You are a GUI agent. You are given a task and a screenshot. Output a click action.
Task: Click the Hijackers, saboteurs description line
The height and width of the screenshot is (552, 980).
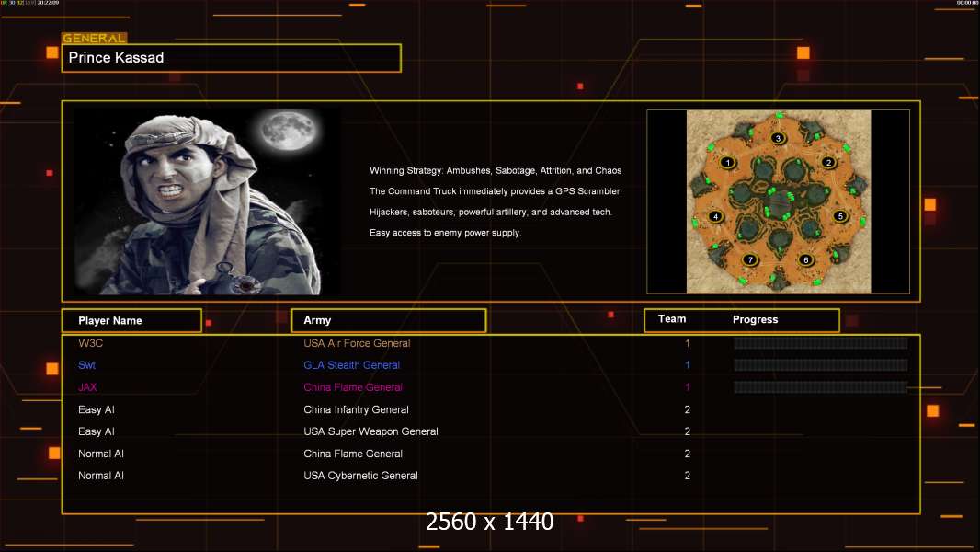[x=491, y=212]
